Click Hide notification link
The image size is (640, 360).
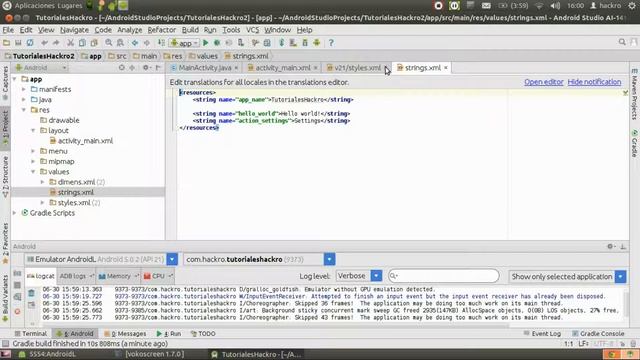tap(594, 82)
